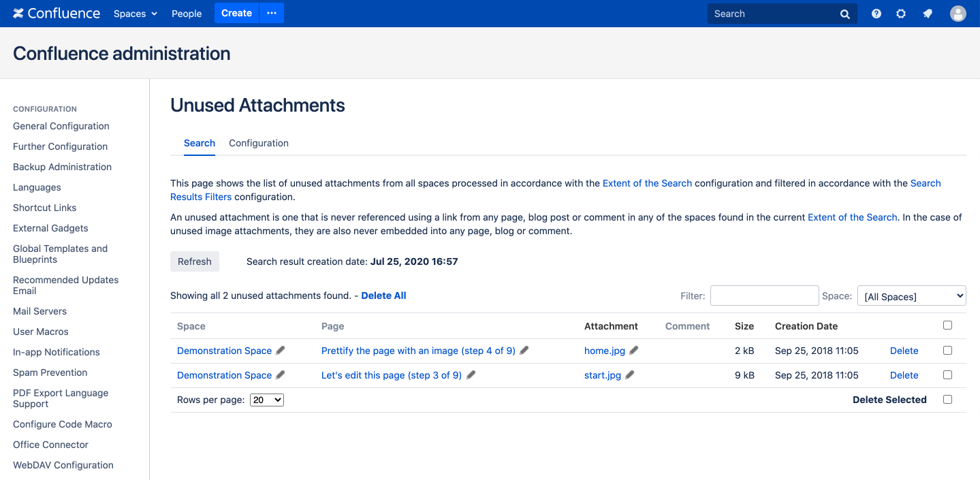Open Office Connector in sidebar
The width and height of the screenshot is (980, 480).
50,445
